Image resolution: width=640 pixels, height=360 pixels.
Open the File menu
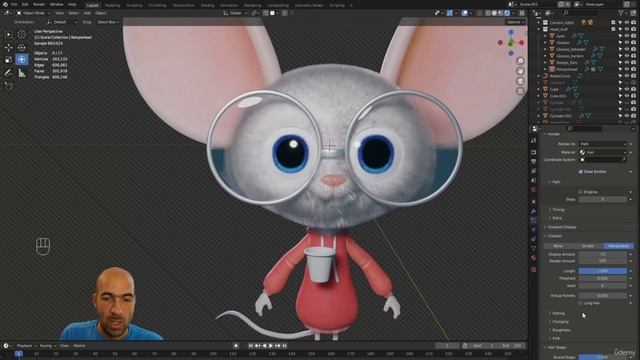(x=14, y=4)
